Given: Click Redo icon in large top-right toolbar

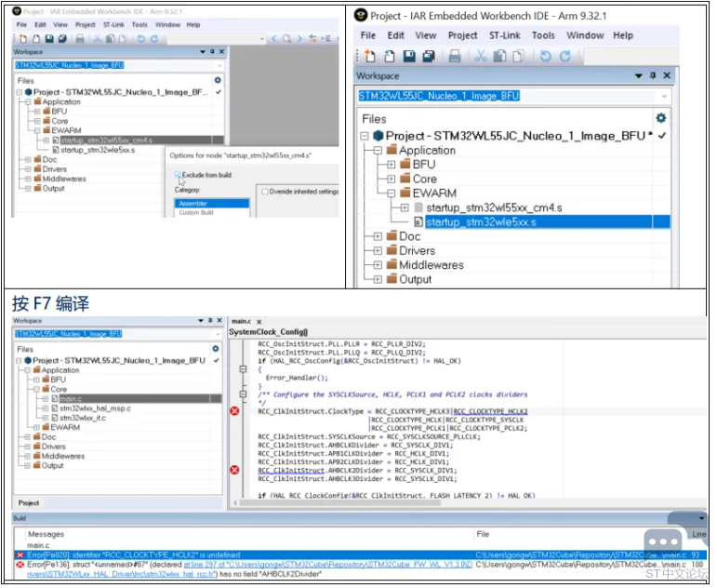Looking at the screenshot, I should [x=565, y=56].
